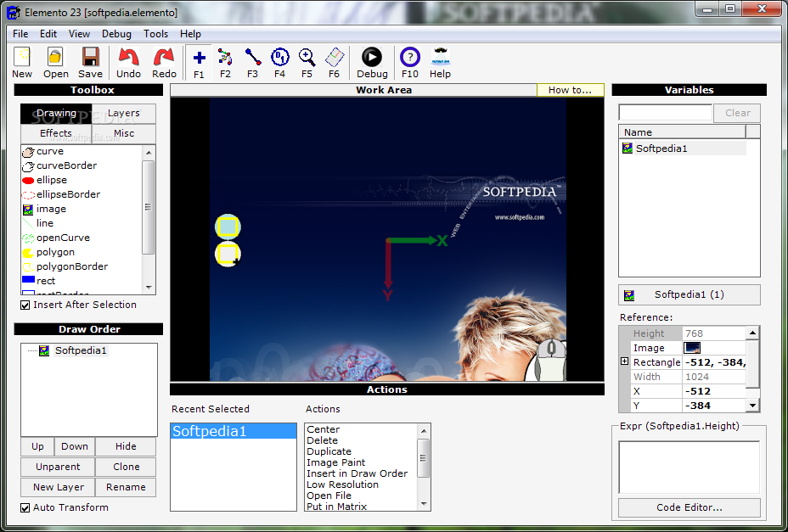Image resolution: width=788 pixels, height=532 pixels.
Task: Open the File menu
Action: coord(20,34)
